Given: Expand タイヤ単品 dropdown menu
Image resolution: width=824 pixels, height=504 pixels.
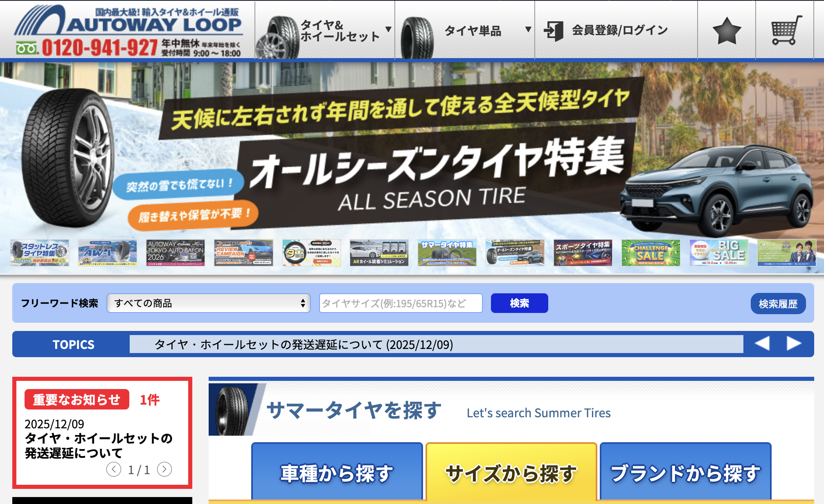Looking at the screenshot, I should [473, 31].
